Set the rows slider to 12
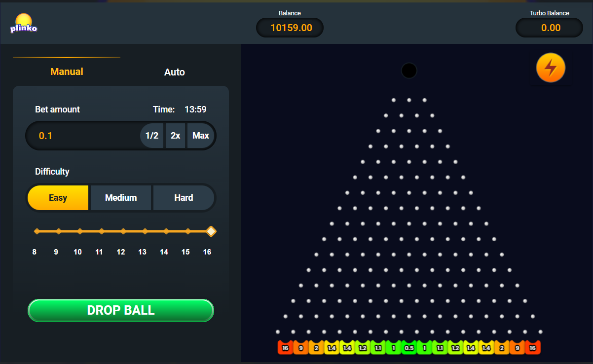This screenshot has height=364, width=593. 123,231
